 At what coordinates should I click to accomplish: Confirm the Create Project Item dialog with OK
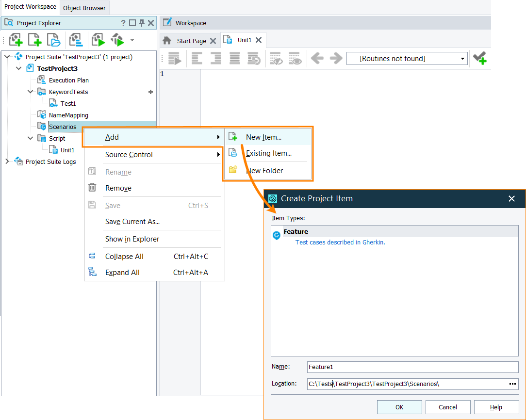click(399, 407)
